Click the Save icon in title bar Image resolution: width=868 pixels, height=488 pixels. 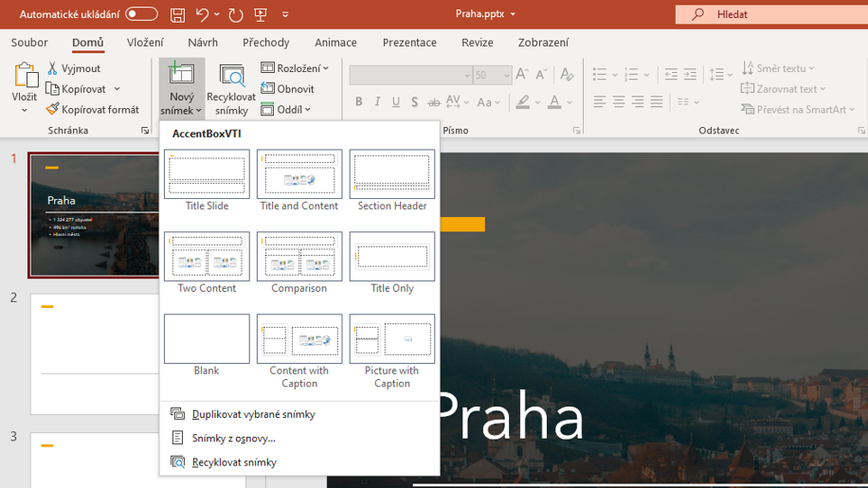pyautogui.click(x=177, y=14)
